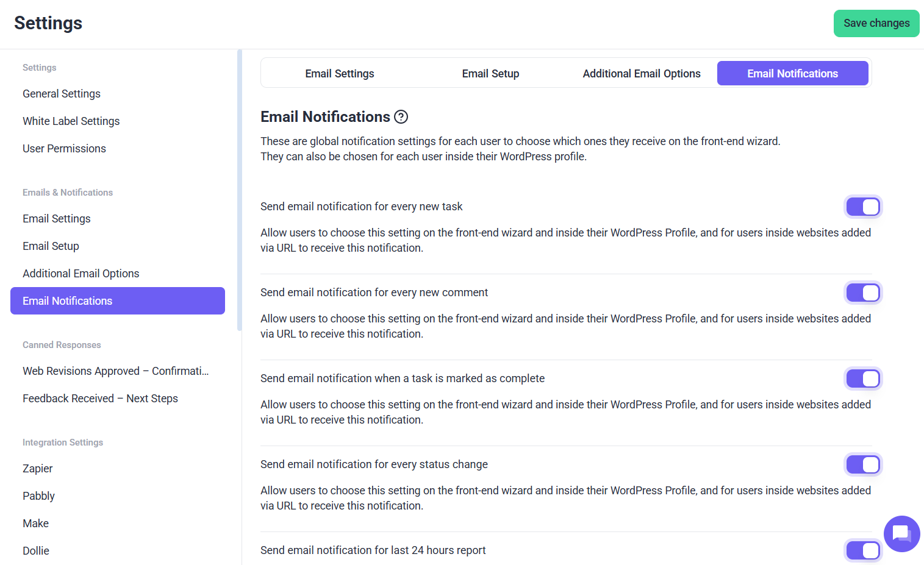The height and width of the screenshot is (565, 924).
Task: Open General Settings in the sidebar
Action: pyautogui.click(x=62, y=94)
